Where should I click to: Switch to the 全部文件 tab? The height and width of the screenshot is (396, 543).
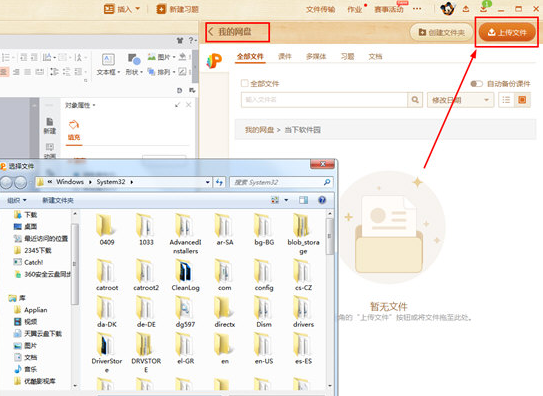(x=250, y=56)
